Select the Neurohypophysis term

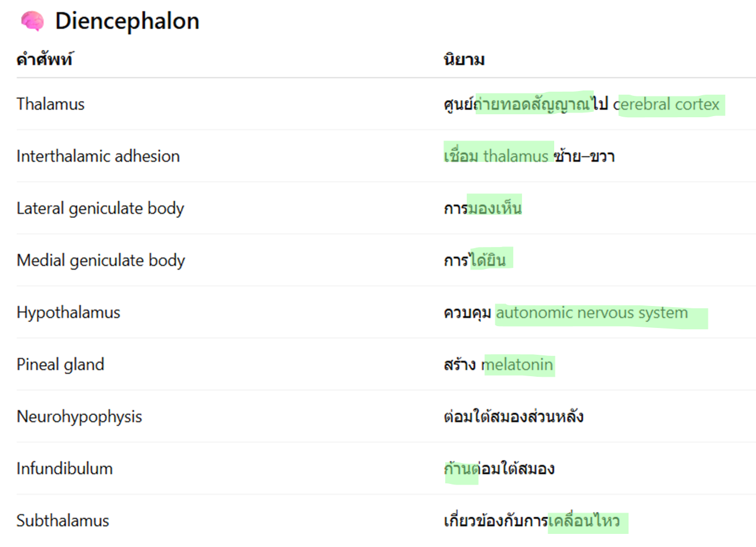(x=79, y=417)
